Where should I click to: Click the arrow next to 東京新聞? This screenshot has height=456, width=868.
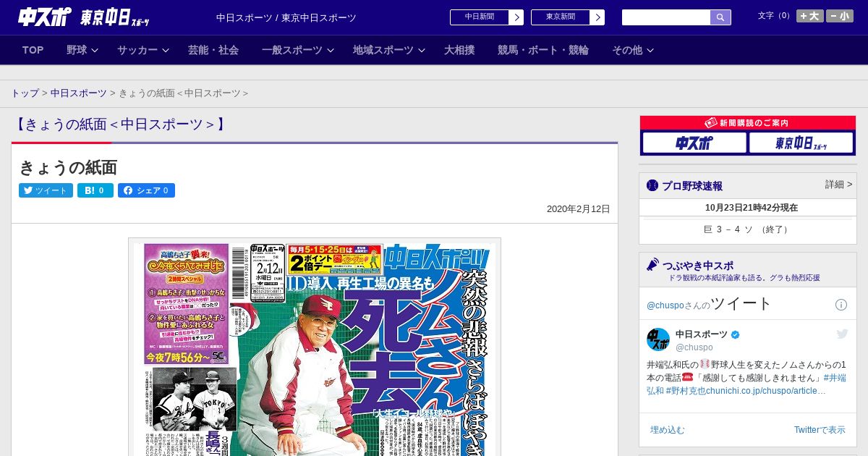pyautogui.click(x=597, y=17)
